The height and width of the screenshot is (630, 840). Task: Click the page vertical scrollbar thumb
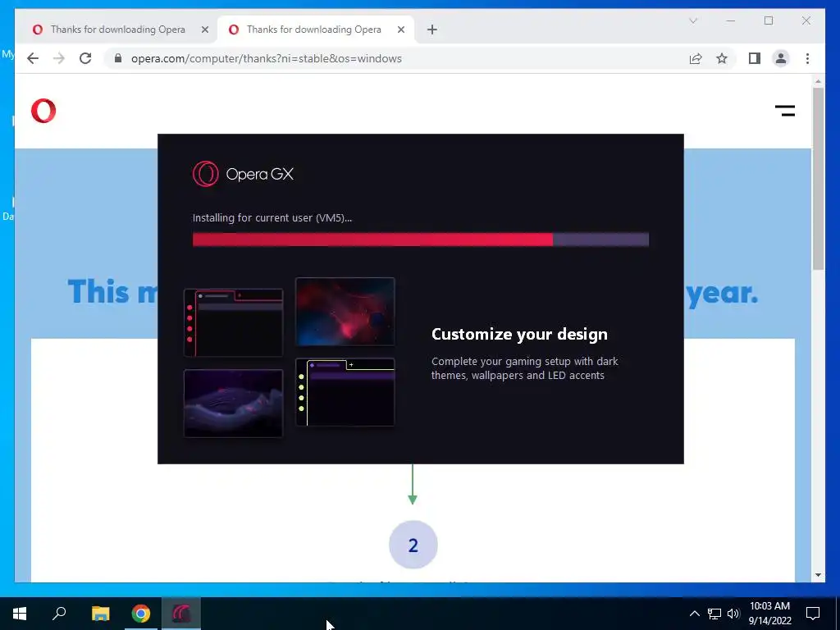[x=818, y=179]
